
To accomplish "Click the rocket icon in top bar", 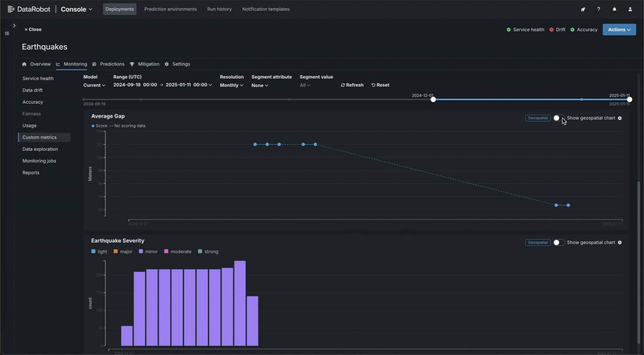I will tap(583, 9).
